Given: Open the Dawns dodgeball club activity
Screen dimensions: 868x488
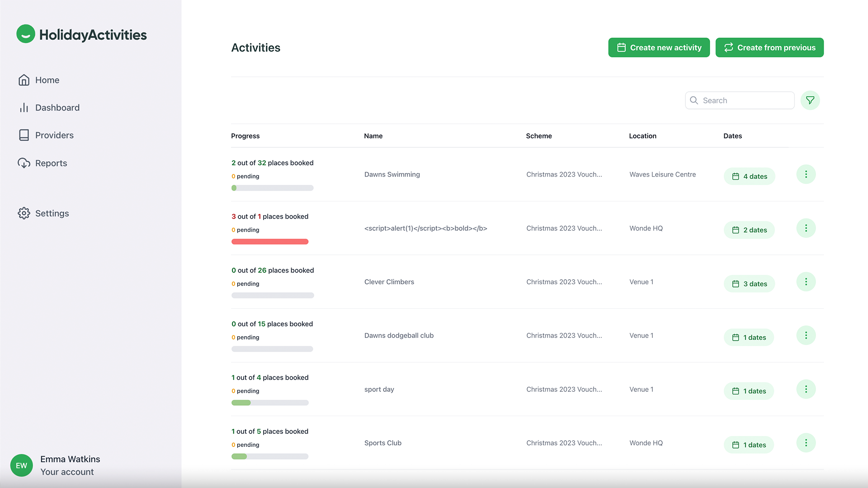Looking at the screenshot, I should pyautogui.click(x=399, y=335).
